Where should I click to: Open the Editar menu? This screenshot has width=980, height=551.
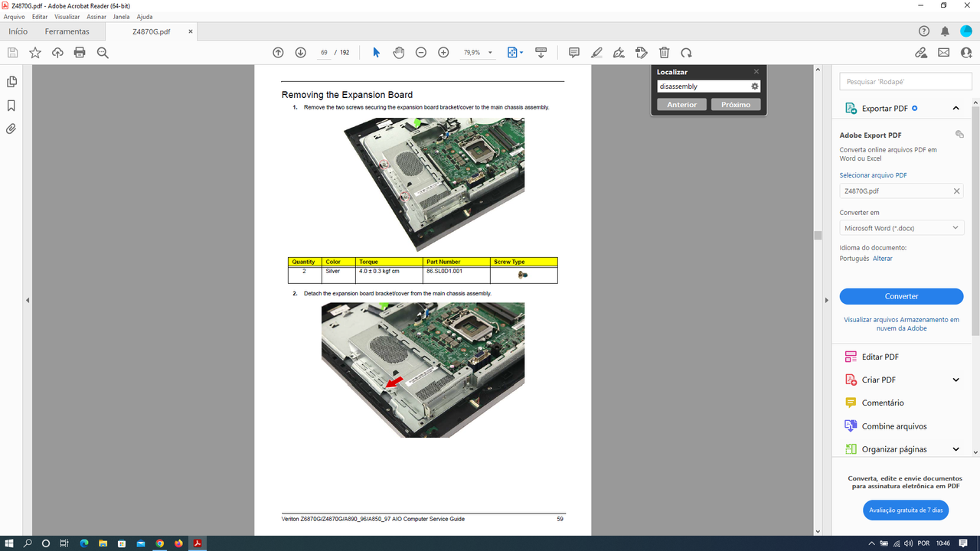[x=40, y=16]
